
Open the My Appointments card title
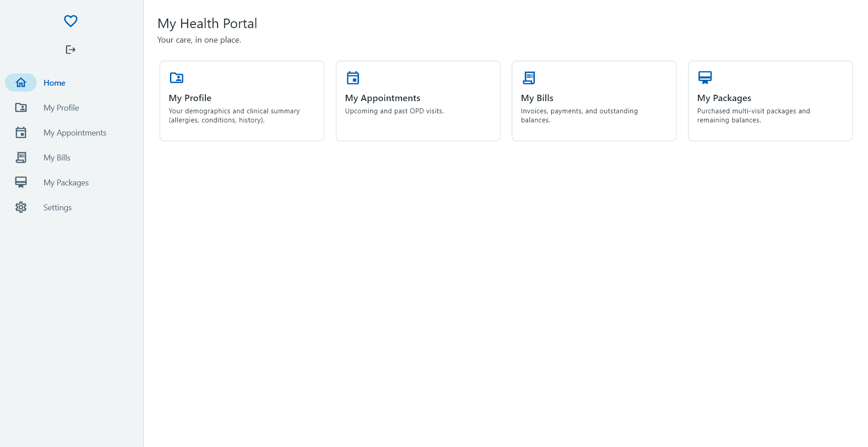coord(383,98)
